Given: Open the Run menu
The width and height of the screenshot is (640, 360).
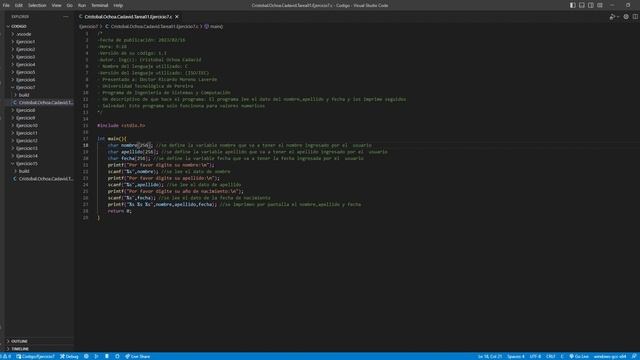Looking at the screenshot, I should click(x=82, y=5).
